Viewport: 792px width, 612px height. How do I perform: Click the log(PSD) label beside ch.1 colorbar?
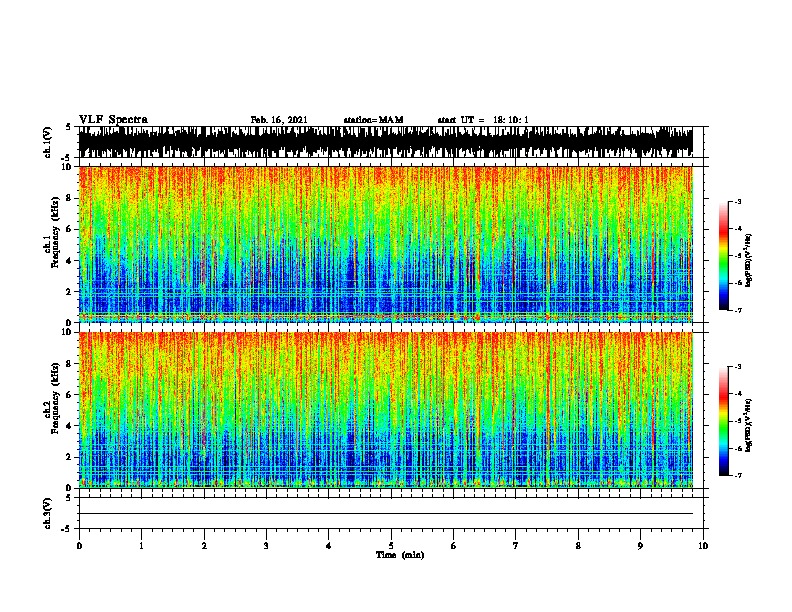[748, 261]
